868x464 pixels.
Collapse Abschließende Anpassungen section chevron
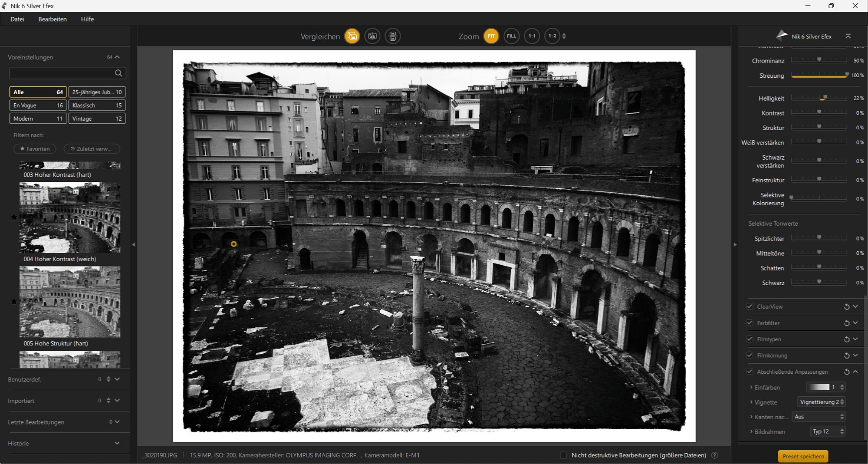pyautogui.click(x=855, y=372)
